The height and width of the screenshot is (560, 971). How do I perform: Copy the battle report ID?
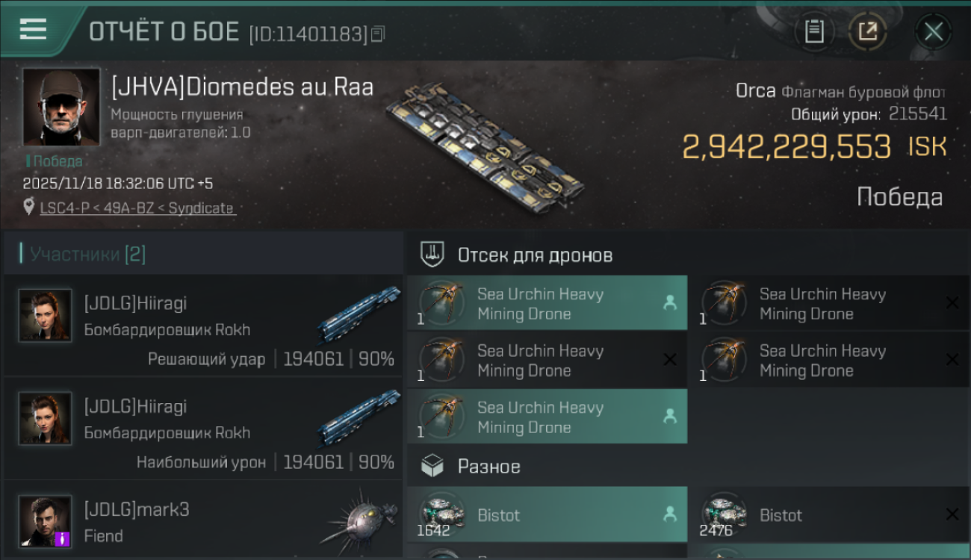[x=378, y=34]
